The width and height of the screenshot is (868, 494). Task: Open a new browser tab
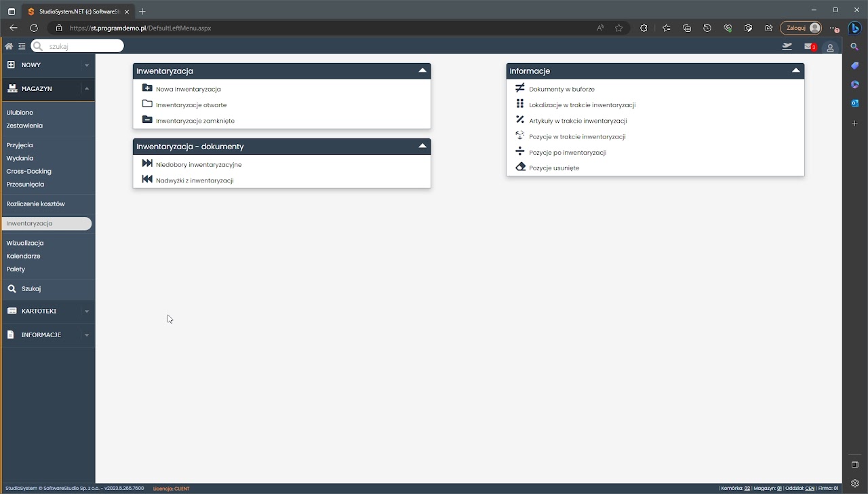pyautogui.click(x=142, y=12)
